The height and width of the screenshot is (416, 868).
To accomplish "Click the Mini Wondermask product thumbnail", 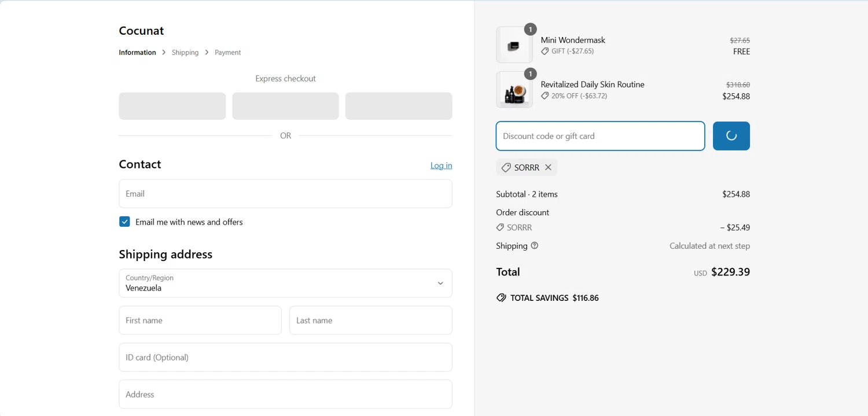I will [x=514, y=45].
